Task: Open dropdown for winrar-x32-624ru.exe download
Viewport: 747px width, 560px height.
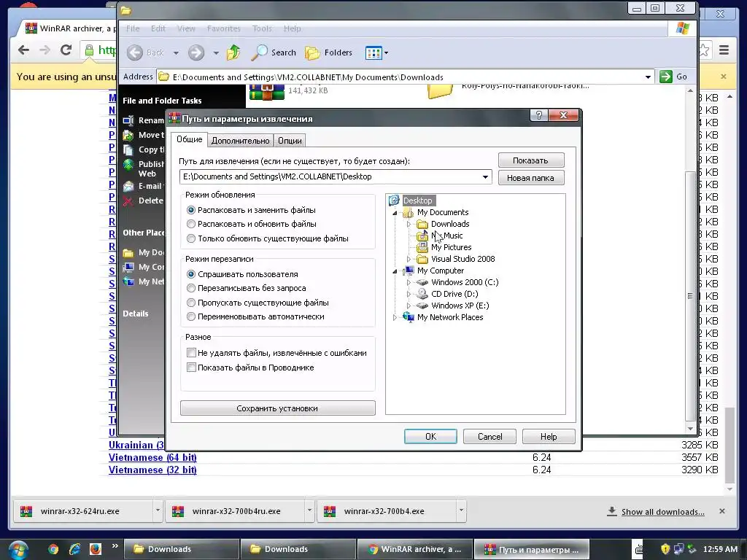Action: 158,510
